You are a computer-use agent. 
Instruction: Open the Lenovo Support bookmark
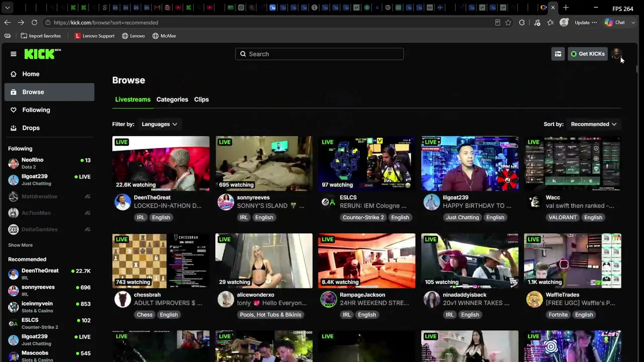point(95,36)
